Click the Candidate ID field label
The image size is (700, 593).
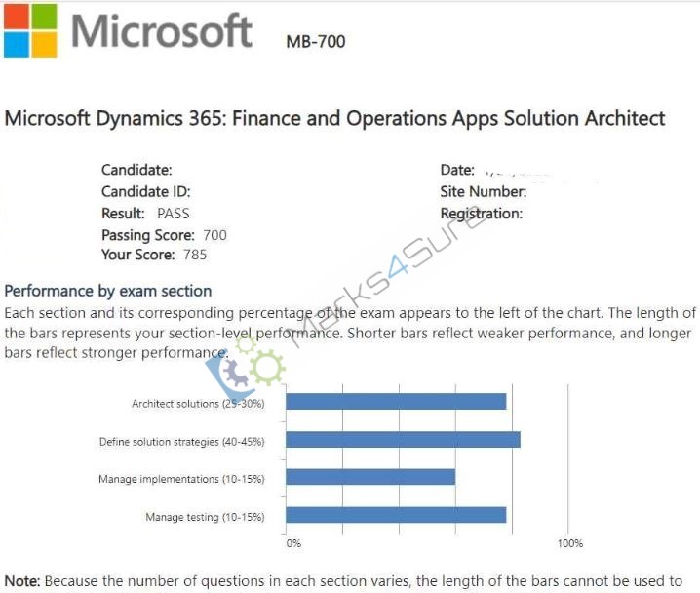coord(146,191)
